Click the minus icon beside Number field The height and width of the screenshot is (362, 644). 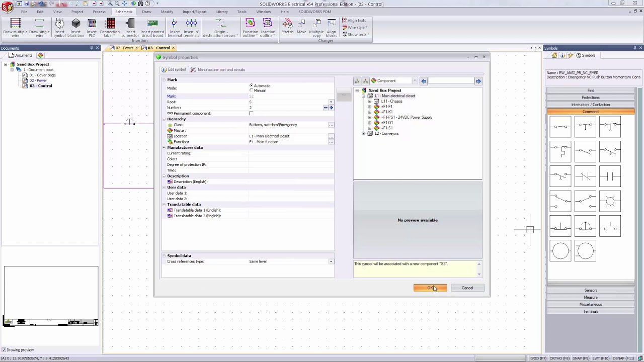coord(326,108)
